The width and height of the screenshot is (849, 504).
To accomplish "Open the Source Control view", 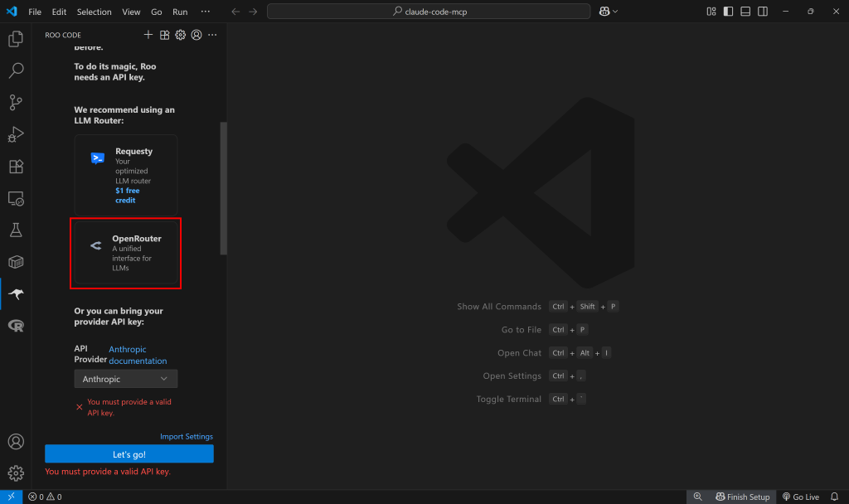I will coord(15,102).
